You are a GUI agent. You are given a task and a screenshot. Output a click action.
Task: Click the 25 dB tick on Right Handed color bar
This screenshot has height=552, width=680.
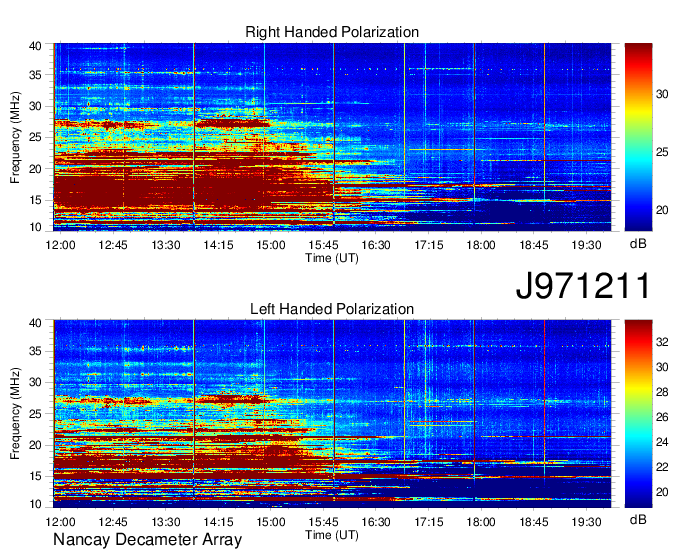point(662,152)
